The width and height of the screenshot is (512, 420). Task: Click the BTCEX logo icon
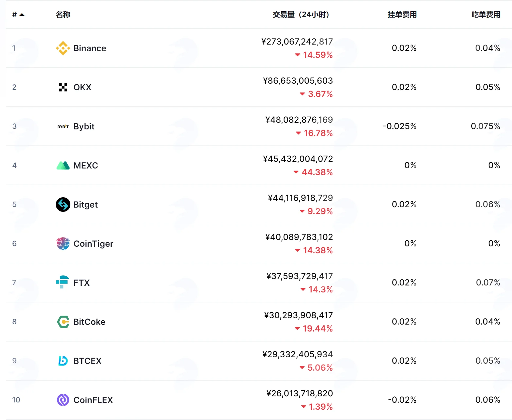63,361
